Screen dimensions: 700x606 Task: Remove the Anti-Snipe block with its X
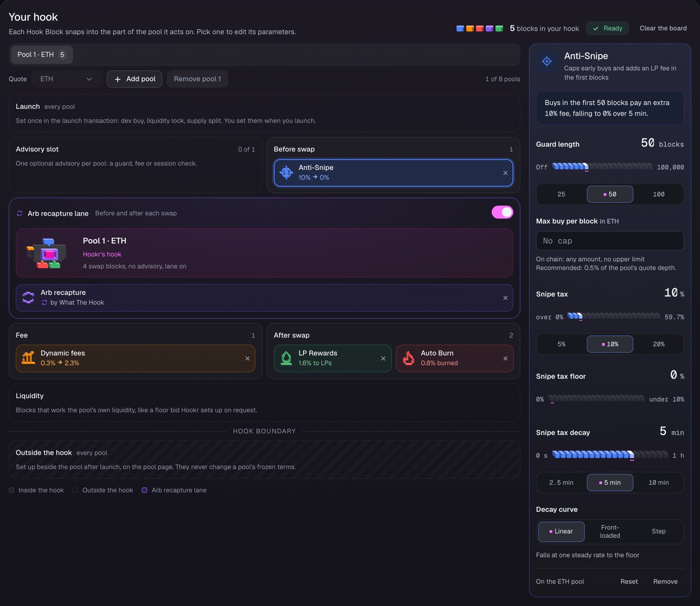pos(505,173)
